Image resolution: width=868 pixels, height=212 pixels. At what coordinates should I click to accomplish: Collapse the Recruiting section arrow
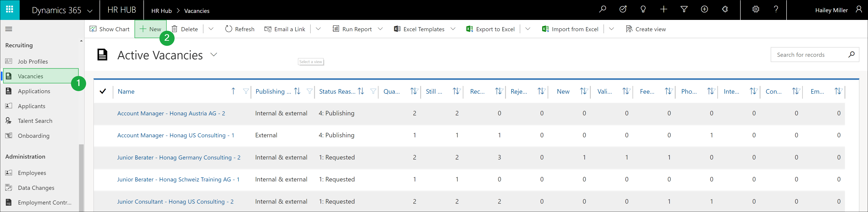point(81,41)
